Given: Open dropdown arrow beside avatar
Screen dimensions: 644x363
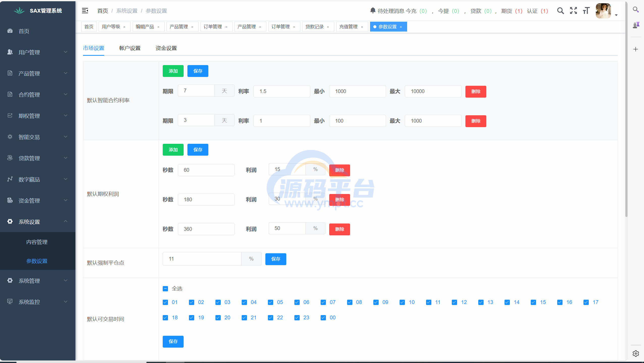Looking at the screenshot, I should click(x=616, y=15).
